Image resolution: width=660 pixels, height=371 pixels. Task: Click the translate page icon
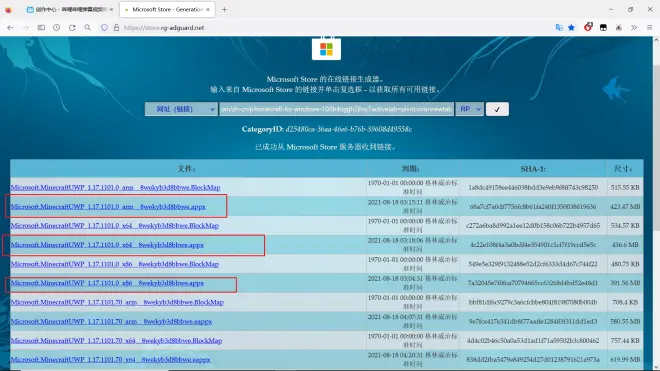[x=559, y=27]
